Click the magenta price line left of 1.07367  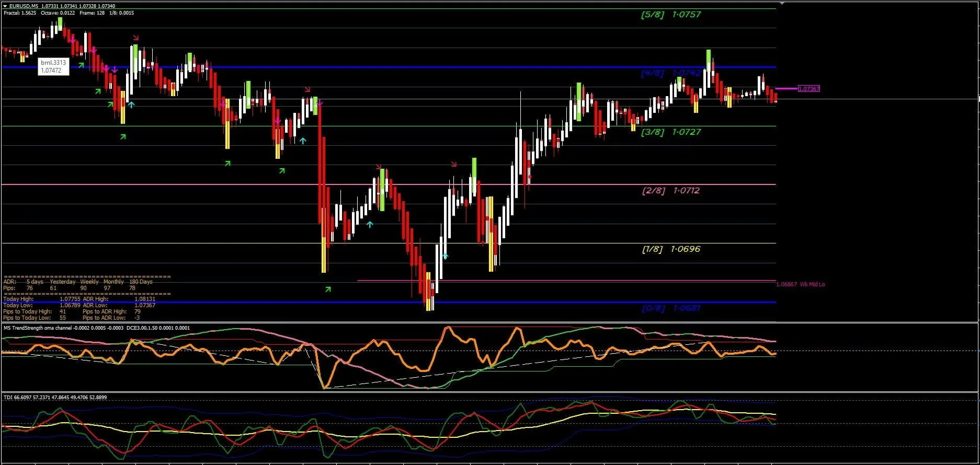786,89
